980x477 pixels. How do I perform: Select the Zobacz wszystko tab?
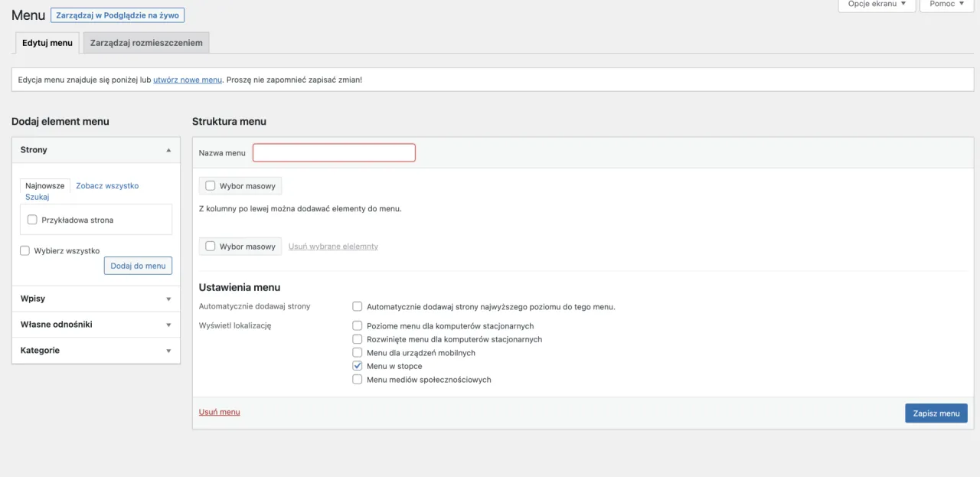(x=107, y=186)
